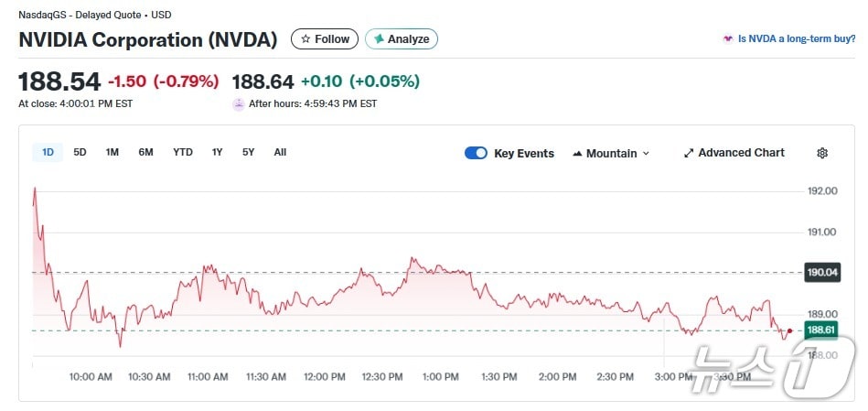
Task: Show the 6M price range
Action: click(145, 152)
